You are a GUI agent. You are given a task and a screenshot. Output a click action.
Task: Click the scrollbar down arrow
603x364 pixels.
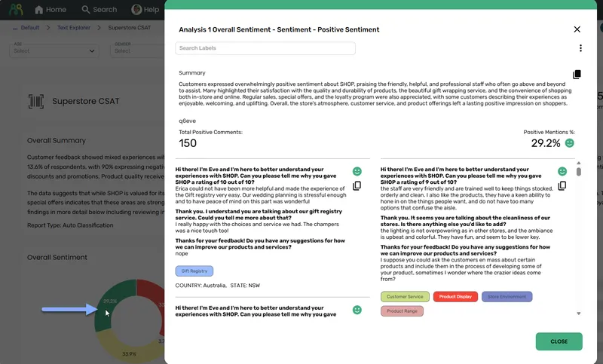(x=578, y=314)
